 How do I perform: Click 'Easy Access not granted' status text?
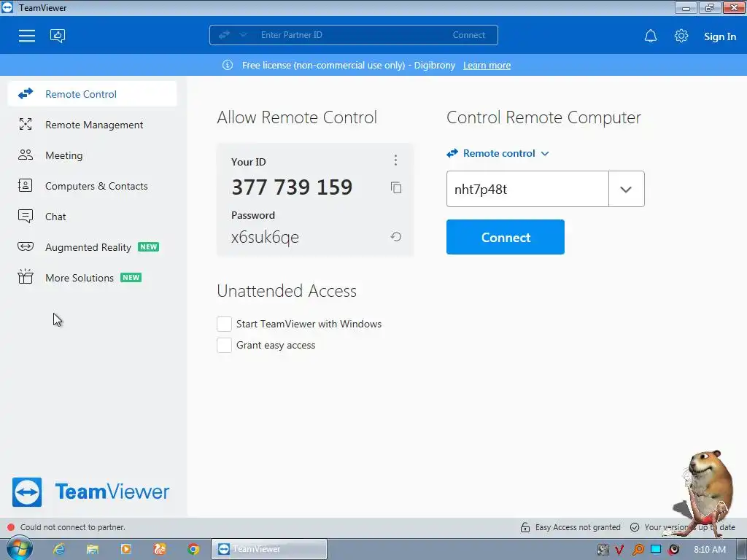(x=578, y=527)
